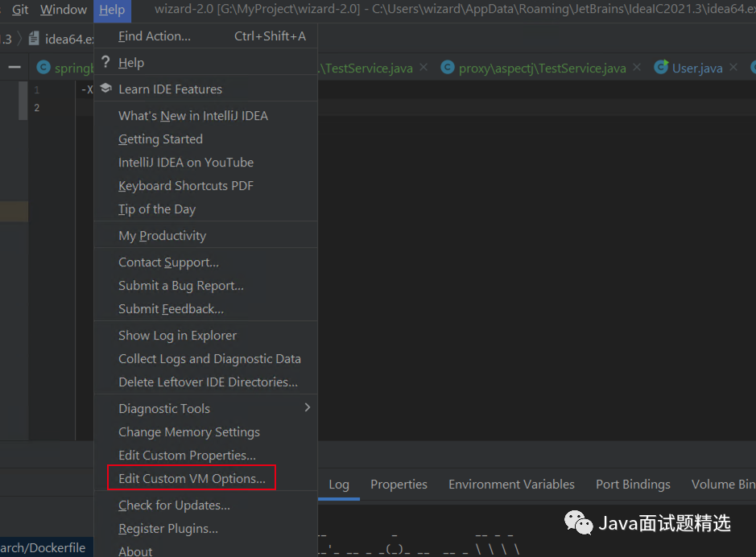Image resolution: width=756 pixels, height=557 pixels.
Task: Choose Getting Started from Help menu
Action: (206, 139)
